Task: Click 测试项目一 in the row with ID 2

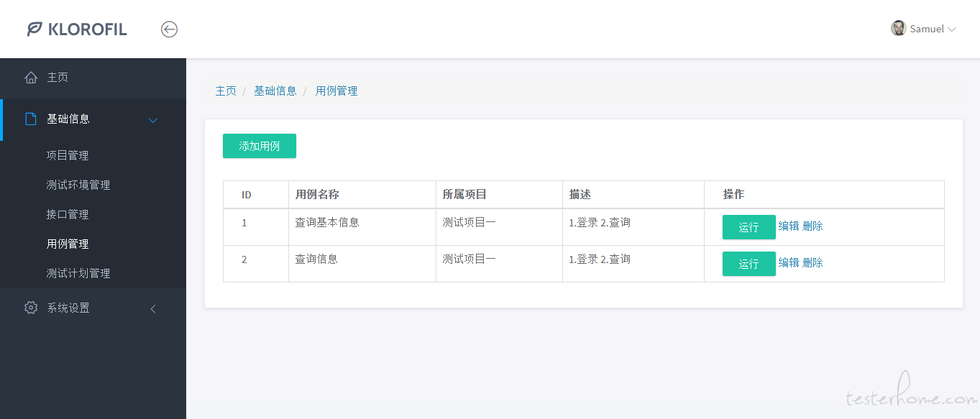Action: pyautogui.click(x=470, y=259)
